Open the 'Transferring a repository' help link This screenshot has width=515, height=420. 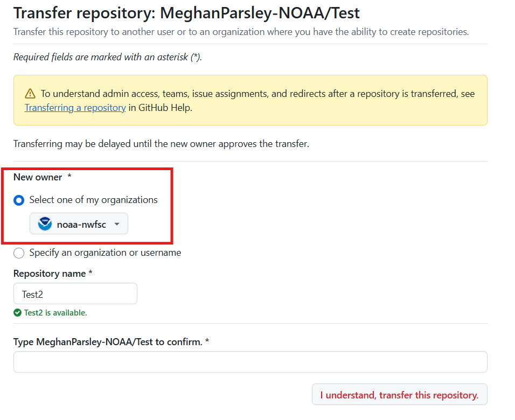(75, 108)
